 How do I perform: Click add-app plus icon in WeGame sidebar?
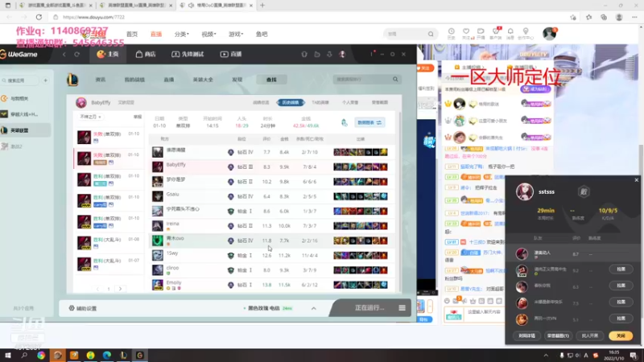(x=46, y=80)
